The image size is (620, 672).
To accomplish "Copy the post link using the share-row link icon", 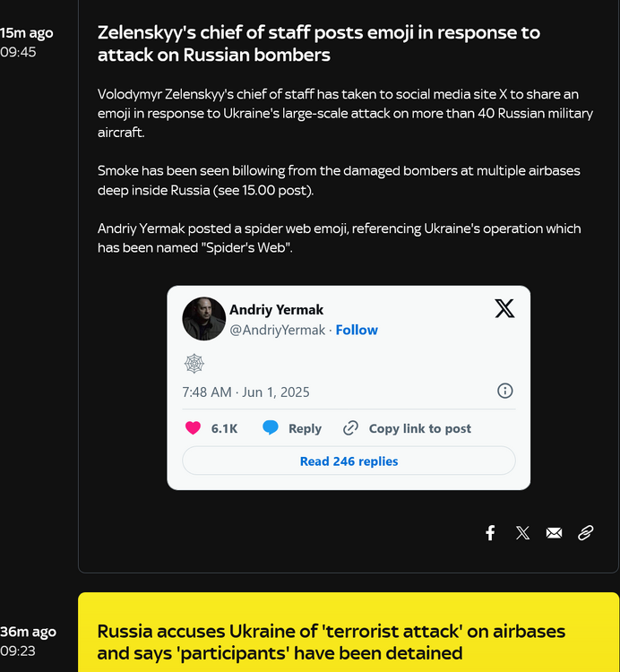I will pos(586,533).
